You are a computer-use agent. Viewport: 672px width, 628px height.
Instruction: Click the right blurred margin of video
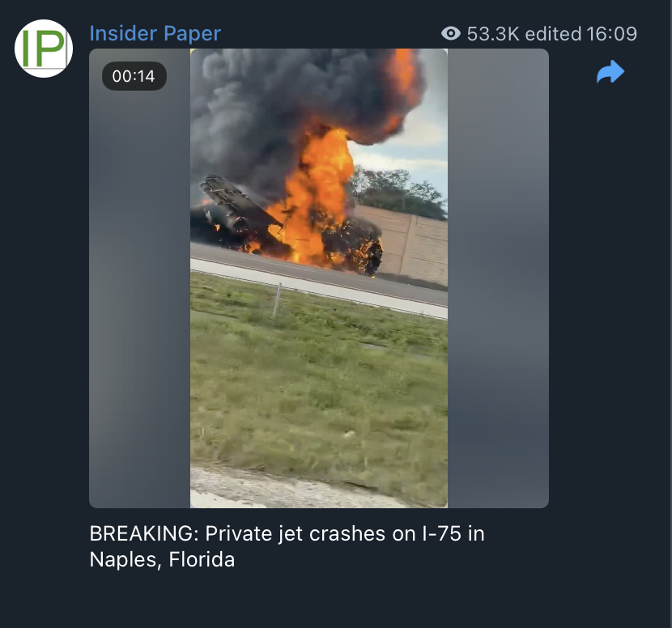tap(498, 278)
